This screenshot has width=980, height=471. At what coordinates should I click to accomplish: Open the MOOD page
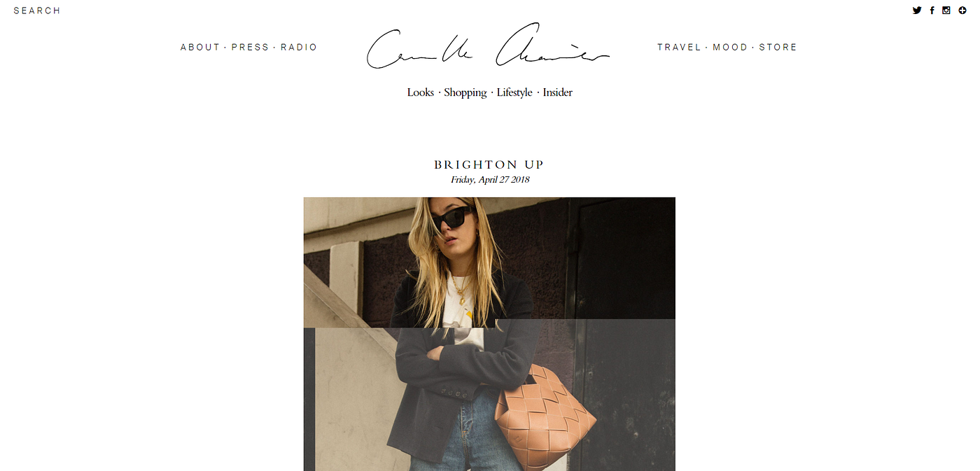(x=730, y=47)
